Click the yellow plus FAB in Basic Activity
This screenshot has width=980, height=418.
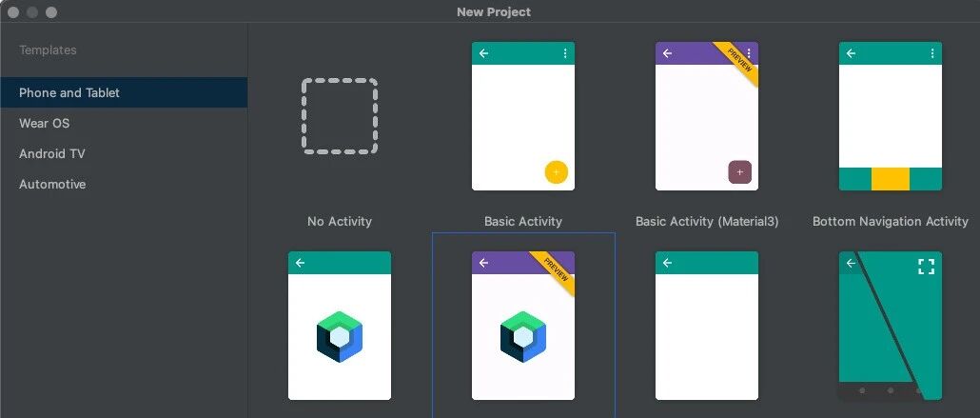557,172
